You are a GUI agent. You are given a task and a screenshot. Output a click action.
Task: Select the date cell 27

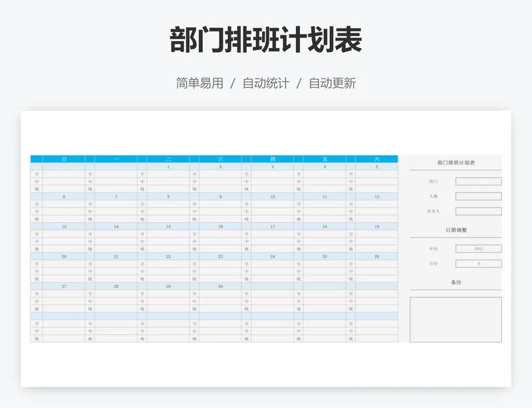tap(64, 286)
